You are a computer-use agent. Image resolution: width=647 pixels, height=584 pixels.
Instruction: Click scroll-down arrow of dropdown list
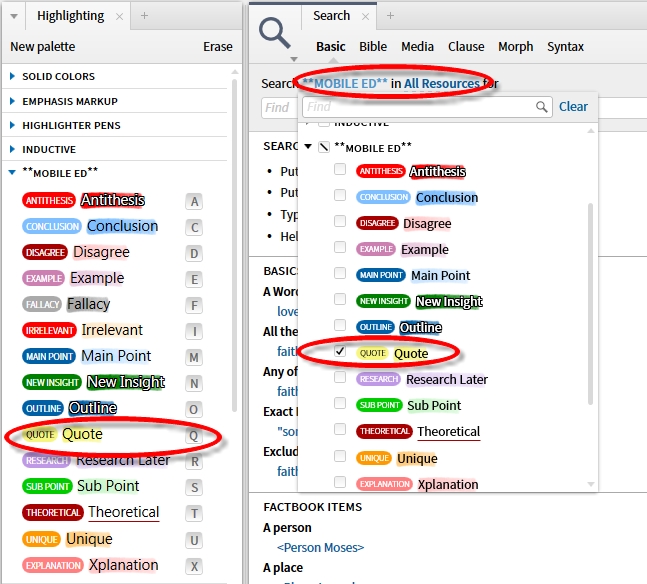[590, 484]
